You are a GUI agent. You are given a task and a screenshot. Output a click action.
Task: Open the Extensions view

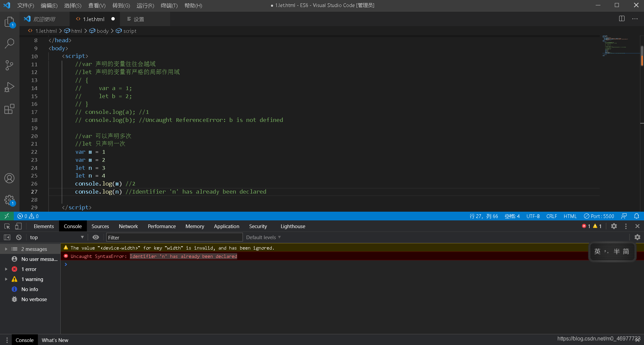[x=9, y=109]
